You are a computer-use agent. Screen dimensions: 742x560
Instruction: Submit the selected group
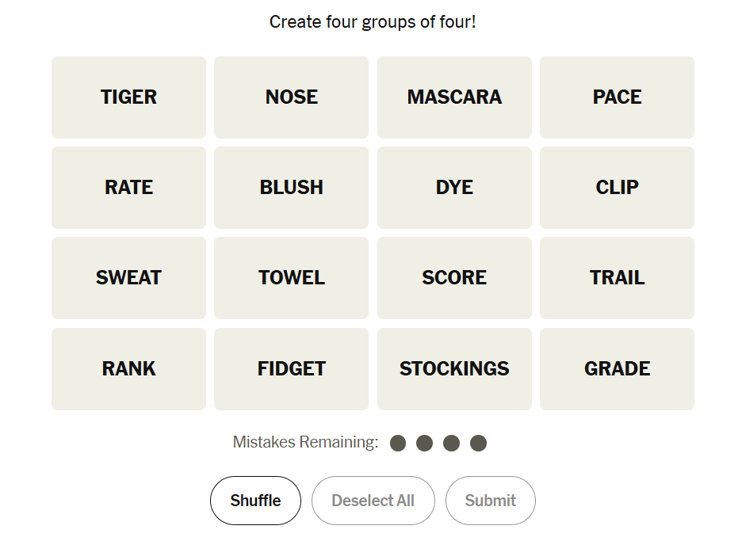click(490, 501)
